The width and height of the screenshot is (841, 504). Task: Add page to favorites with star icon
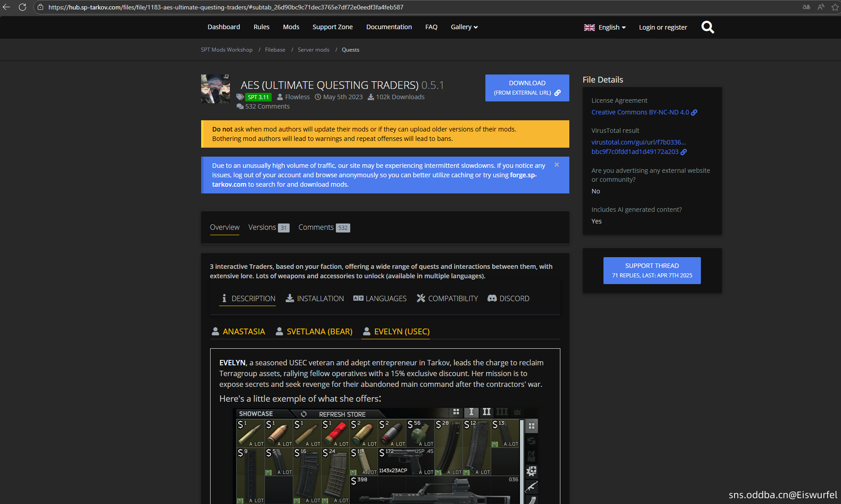tap(835, 7)
